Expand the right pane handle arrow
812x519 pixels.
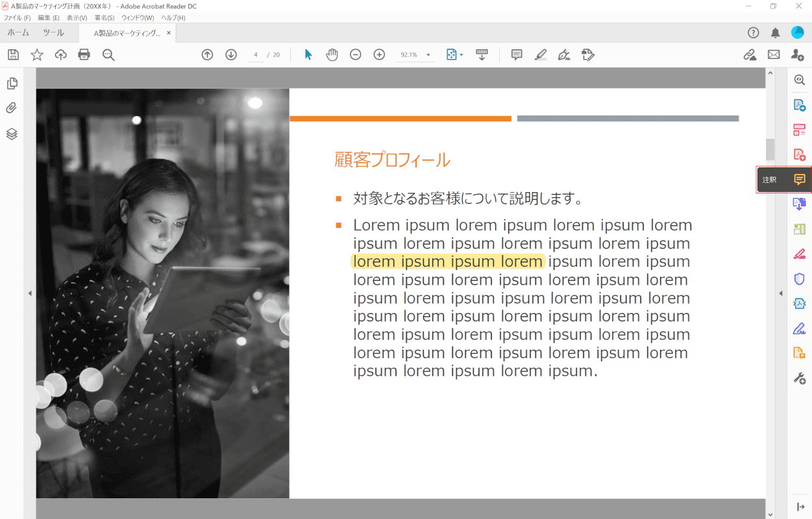point(781,293)
